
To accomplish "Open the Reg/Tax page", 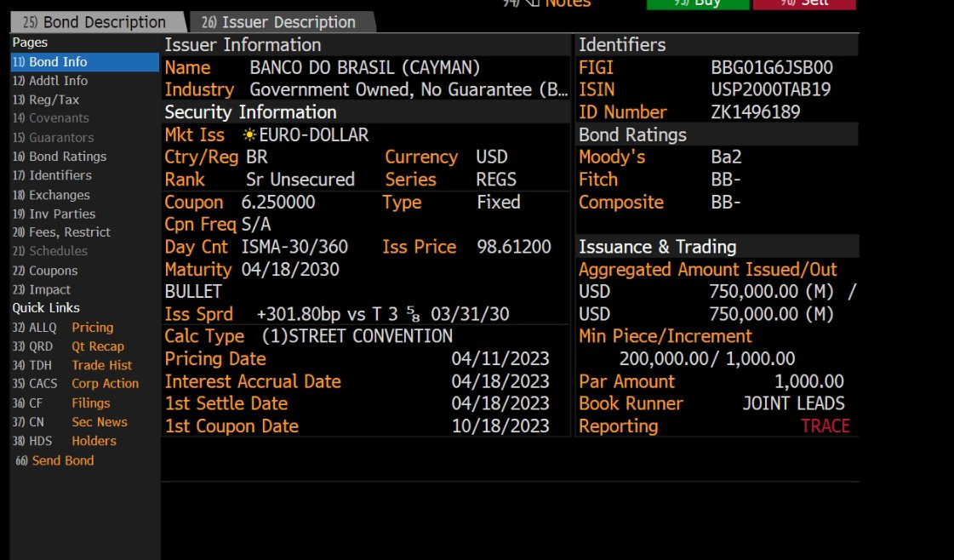I will point(46,100).
